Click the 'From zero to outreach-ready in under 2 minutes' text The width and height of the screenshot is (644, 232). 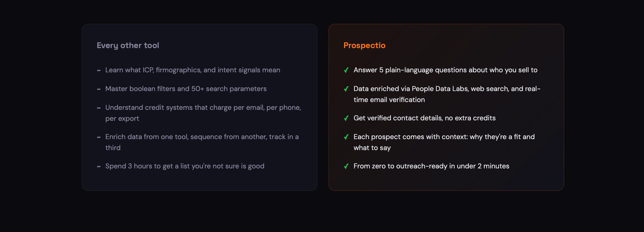click(431, 166)
